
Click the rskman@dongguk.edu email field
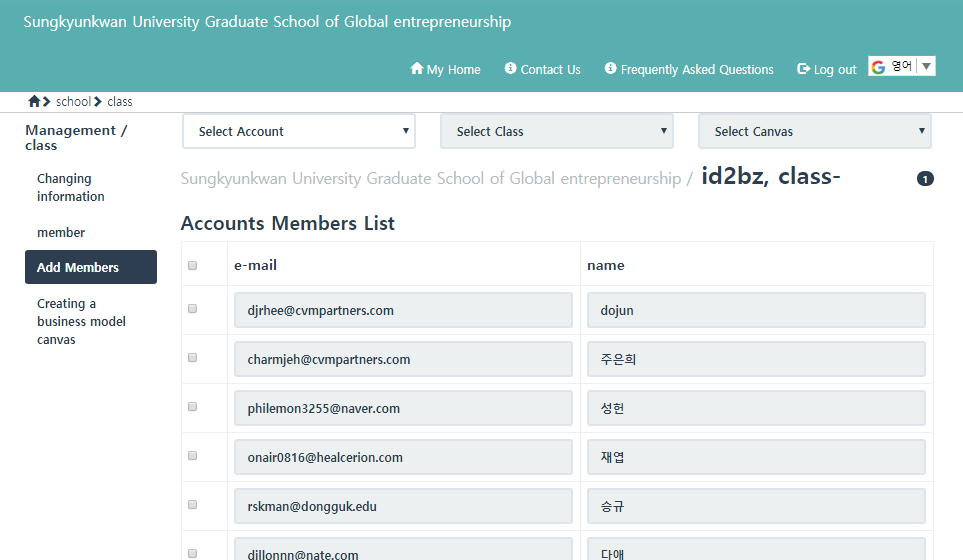tap(404, 507)
